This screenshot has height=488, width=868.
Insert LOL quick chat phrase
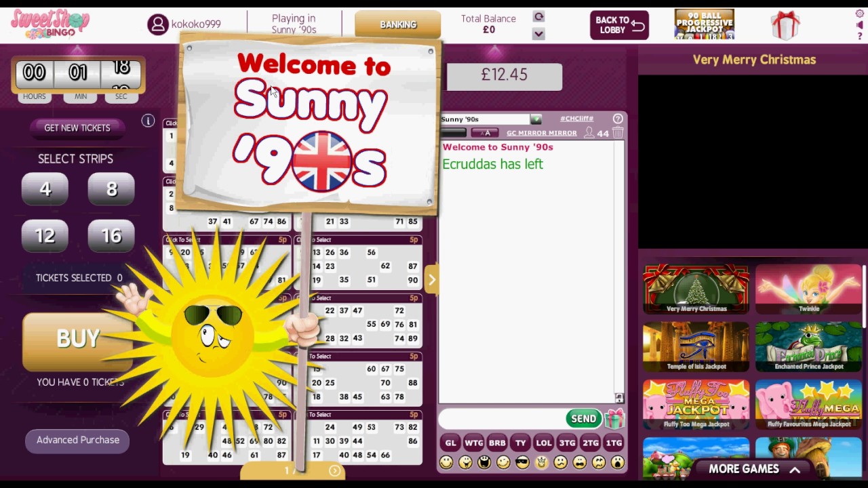pyautogui.click(x=544, y=443)
